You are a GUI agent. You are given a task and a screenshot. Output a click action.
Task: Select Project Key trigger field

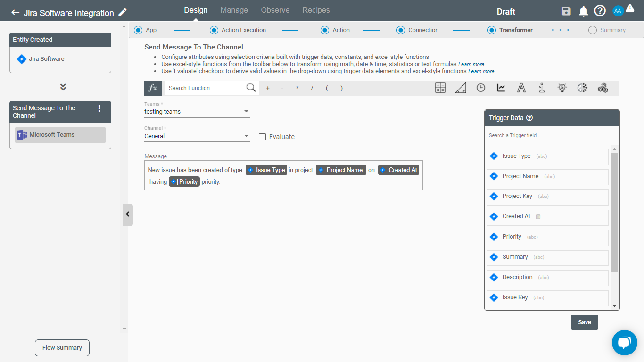(x=547, y=197)
